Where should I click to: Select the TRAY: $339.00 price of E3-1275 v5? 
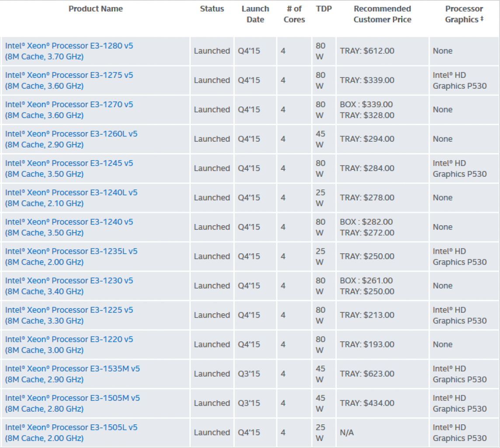(x=367, y=80)
